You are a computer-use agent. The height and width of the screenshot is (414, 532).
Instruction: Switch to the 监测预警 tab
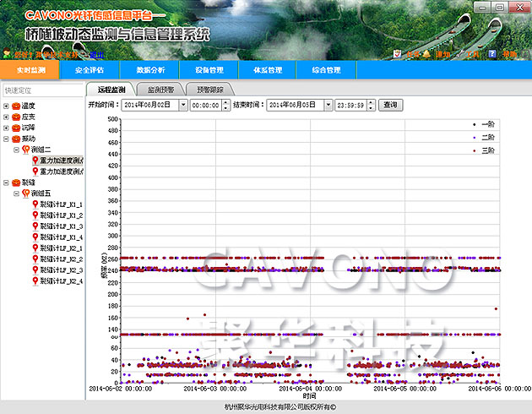click(x=160, y=88)
